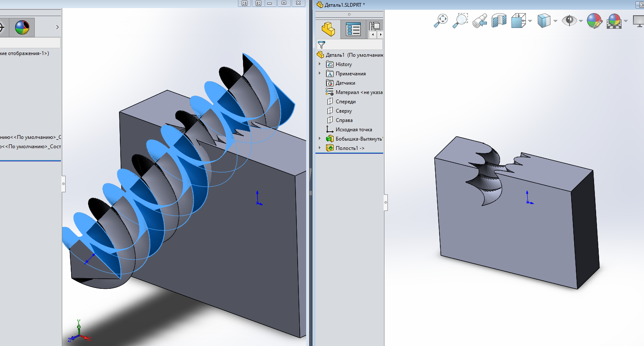Click the crosshair tab in left window
This screenshot has height=346, width=644.
(x=2, y=28)
